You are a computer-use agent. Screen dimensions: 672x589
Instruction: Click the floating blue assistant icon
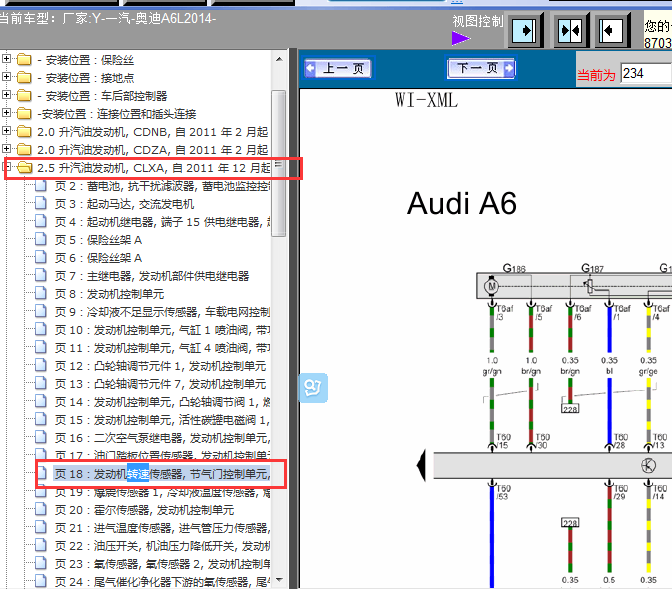coord(313,388)
